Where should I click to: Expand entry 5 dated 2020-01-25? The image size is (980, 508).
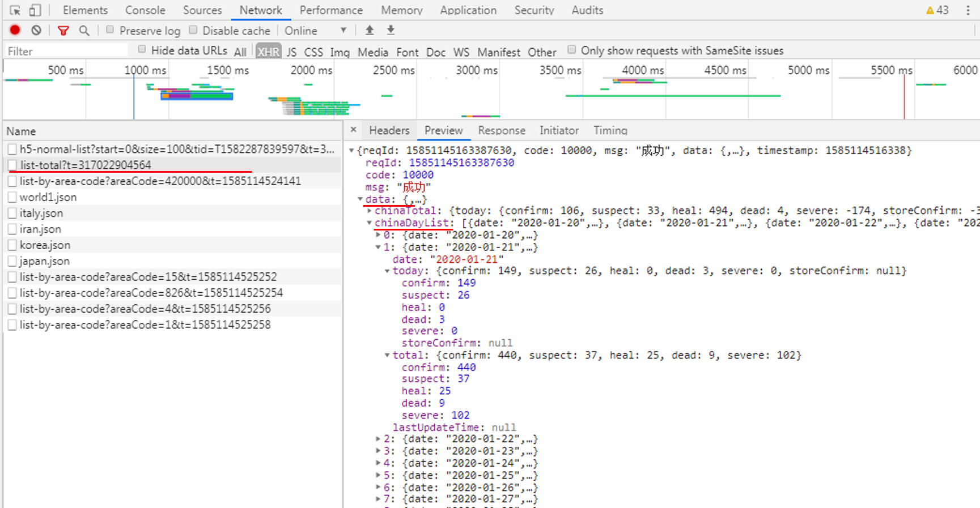378,475
